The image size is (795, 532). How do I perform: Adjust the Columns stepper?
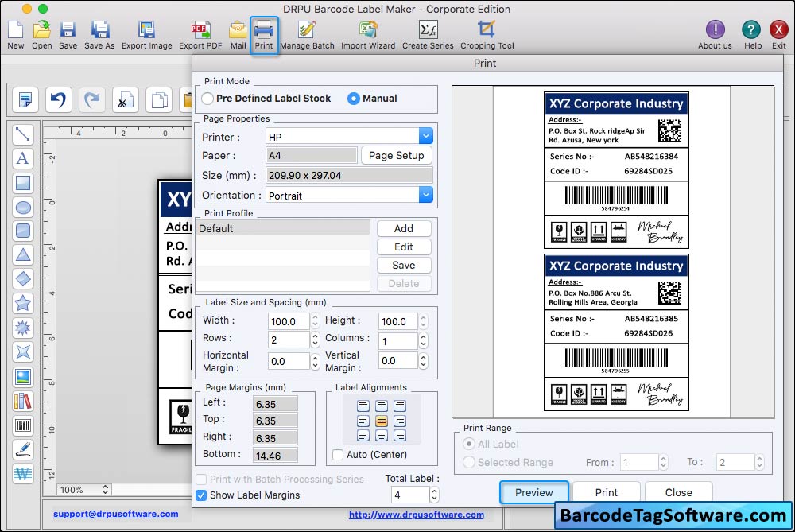pos(424,340)
